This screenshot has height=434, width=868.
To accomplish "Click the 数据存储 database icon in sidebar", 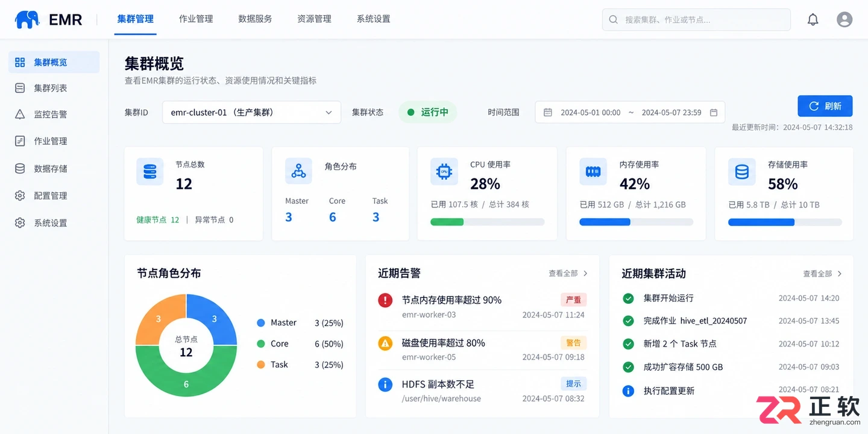I will [x=20, y=169].
